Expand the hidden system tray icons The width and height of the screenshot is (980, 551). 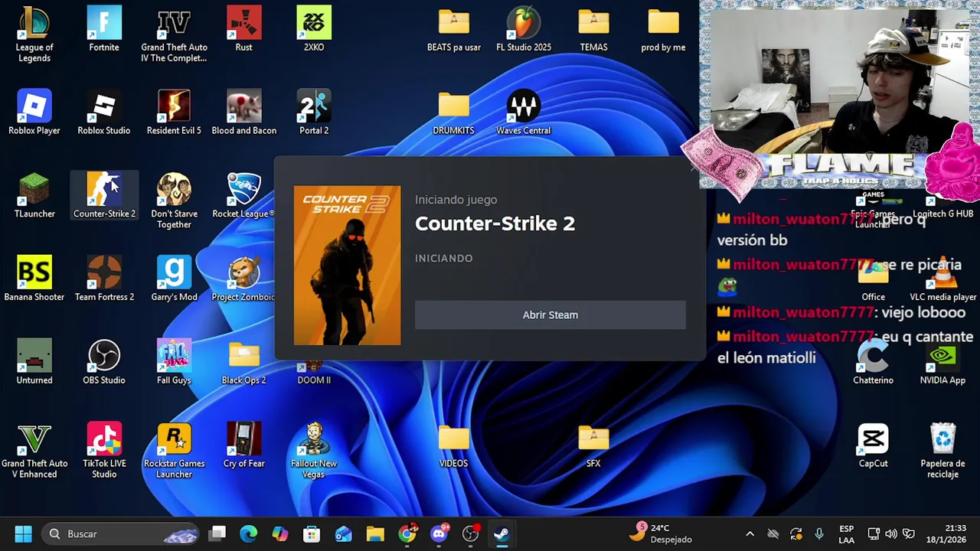pos(750,533)
